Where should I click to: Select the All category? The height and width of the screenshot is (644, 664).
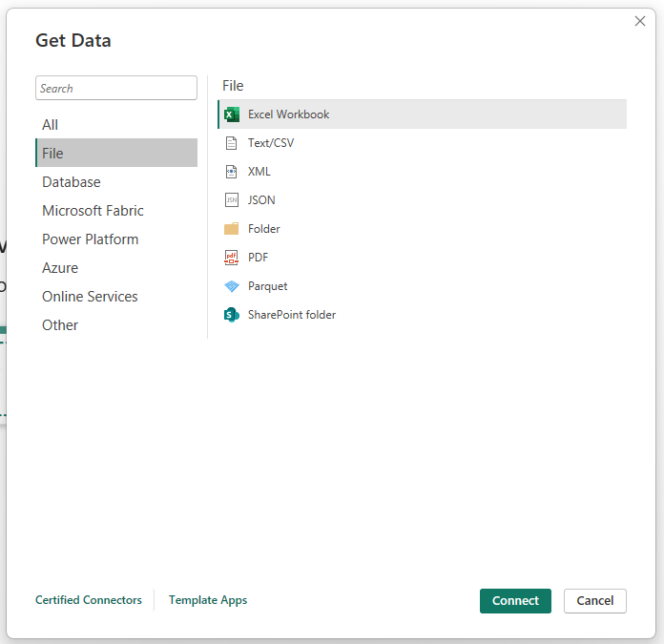(116, 124)
